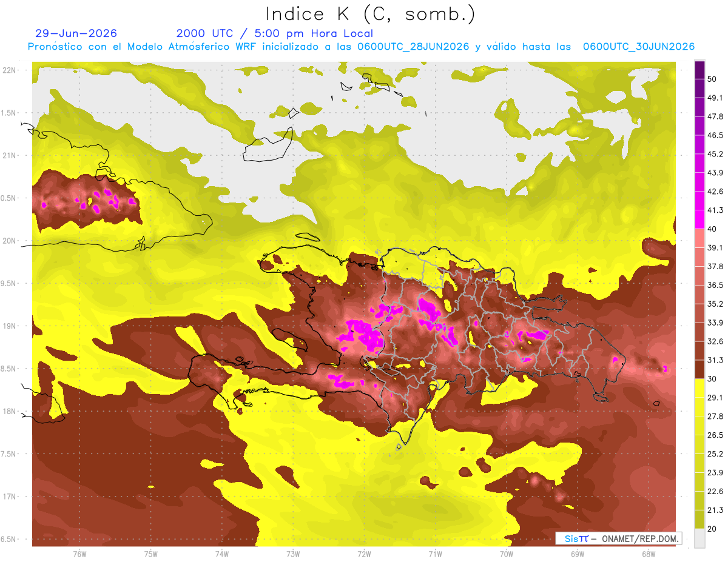The height and width of the screenshot is (562, 728).
Task: Click the colorbar value 29.1
Action: [715, 398]
